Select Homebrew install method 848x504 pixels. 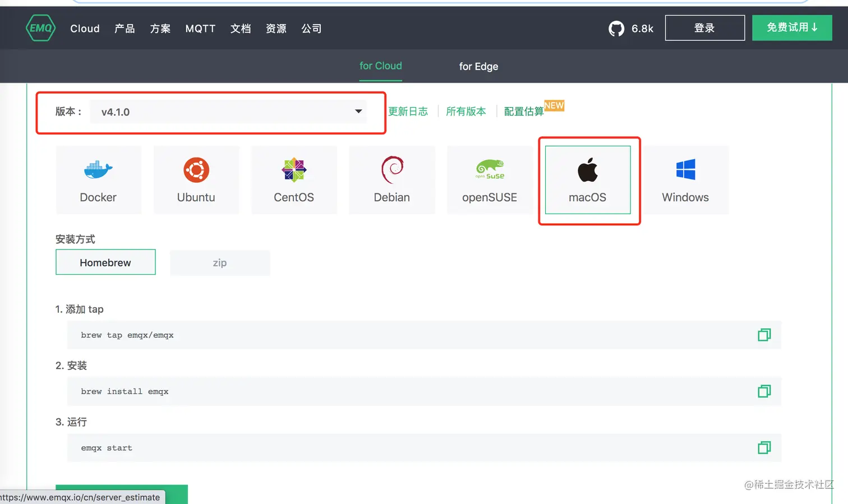click(105, 262)
